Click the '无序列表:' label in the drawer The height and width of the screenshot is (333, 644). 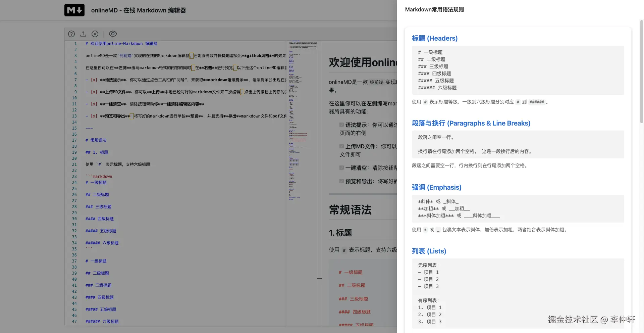tap(428, 265)
